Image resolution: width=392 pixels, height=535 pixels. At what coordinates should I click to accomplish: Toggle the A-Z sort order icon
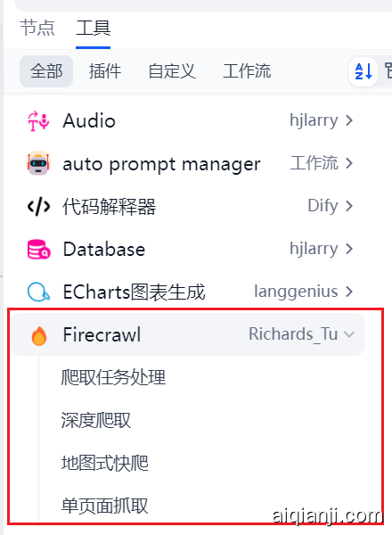coord(363,71)
